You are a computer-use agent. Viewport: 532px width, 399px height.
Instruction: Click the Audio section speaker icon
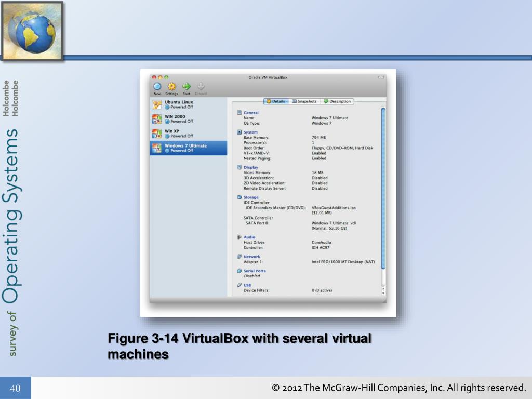point(239,237)
